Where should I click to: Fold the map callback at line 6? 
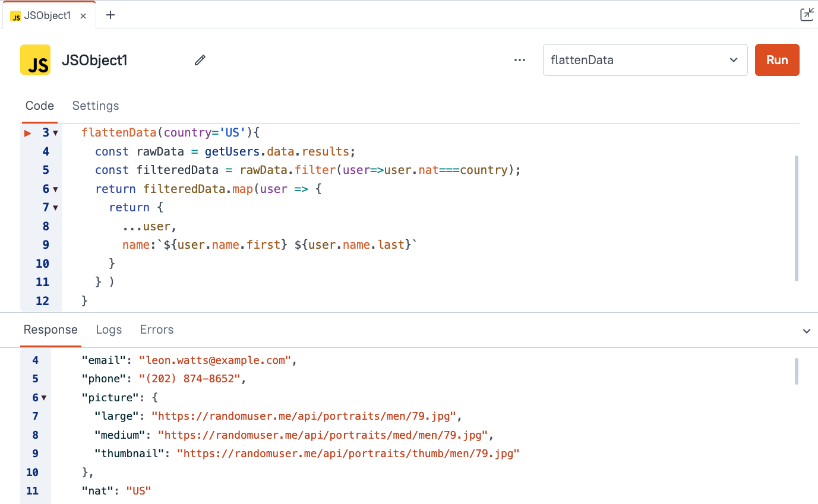56,189
